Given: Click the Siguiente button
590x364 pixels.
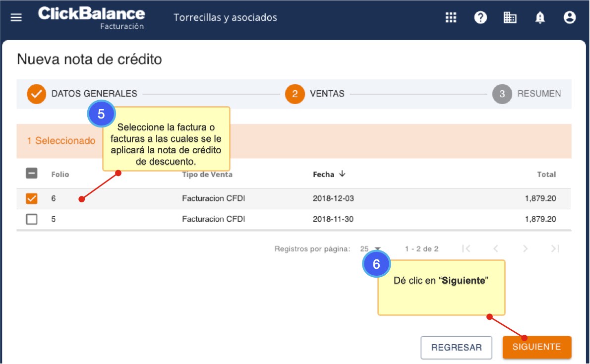Looking at the screenshot, I should (x=536, y=347).
